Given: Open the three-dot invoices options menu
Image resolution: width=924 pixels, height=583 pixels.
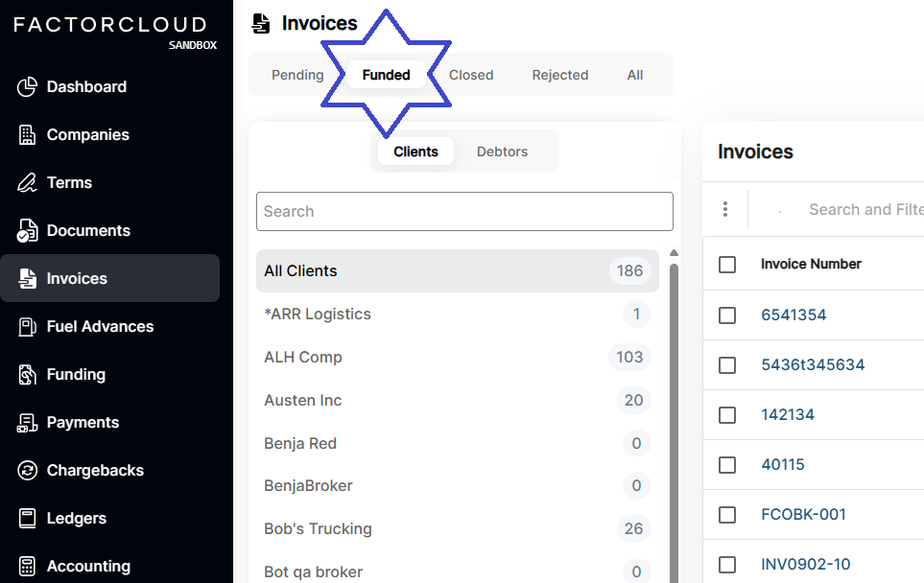Looking at the screenshot, I should point(725,209).
